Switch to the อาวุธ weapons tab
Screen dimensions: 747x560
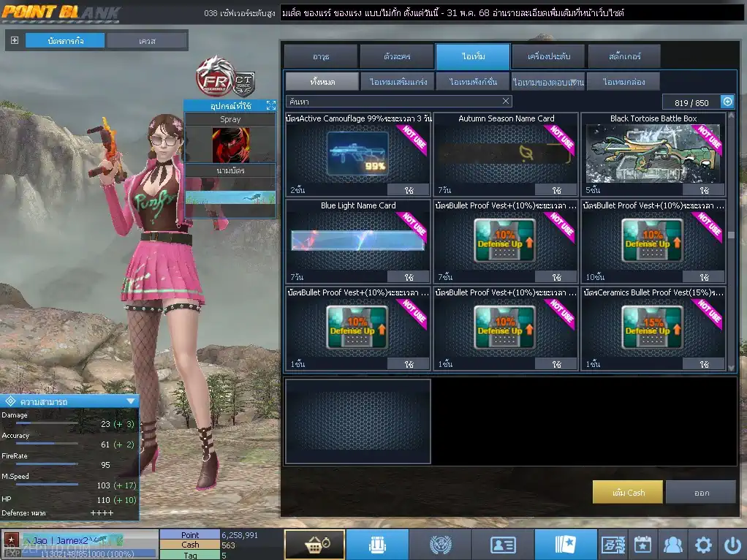coord(320,56)
